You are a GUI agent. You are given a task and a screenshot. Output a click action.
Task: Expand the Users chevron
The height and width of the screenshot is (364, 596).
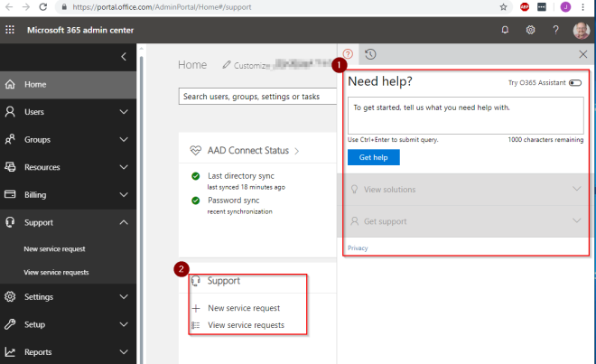click(x=124, y=112)
